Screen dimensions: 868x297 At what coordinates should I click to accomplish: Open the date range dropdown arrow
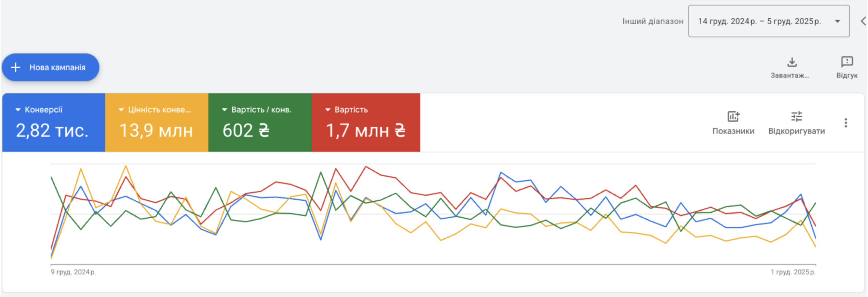pos(837,21)
